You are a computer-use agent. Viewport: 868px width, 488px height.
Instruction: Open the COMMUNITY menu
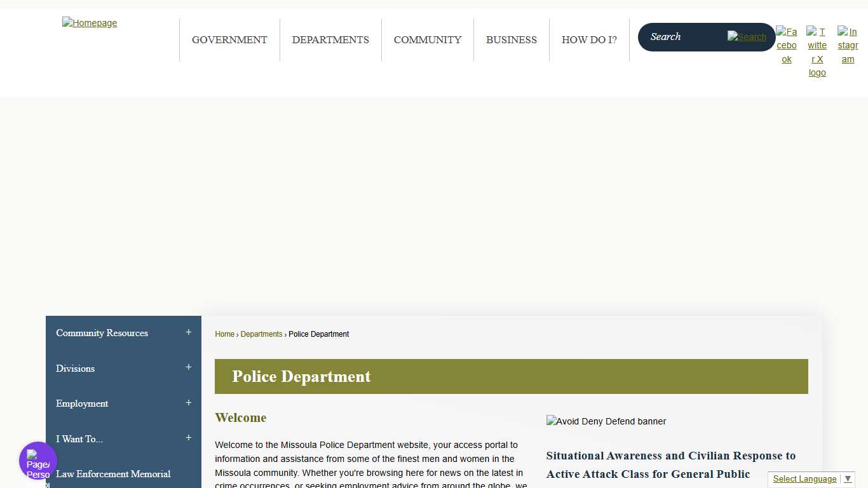click(x=427, y=39)
